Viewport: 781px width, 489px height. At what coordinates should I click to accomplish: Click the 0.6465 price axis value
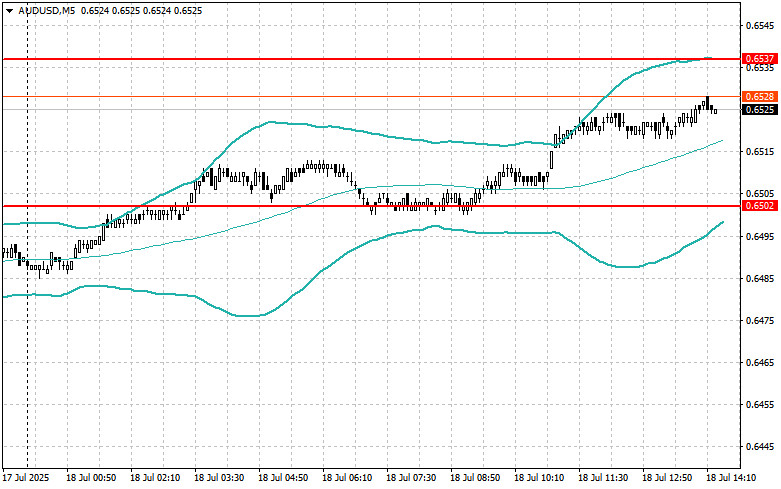tap(761, 363)
